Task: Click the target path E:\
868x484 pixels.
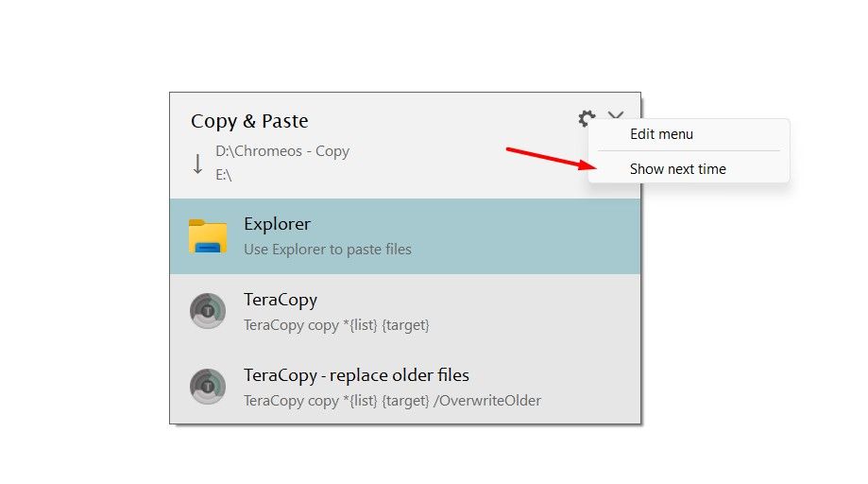Action: pyautogui.click(x=224, y=175)
